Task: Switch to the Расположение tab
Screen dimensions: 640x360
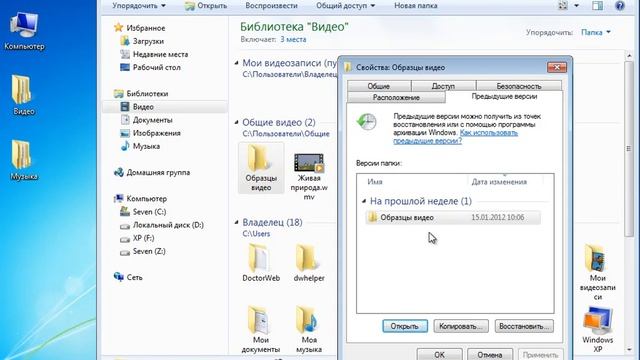Action: 396,98
